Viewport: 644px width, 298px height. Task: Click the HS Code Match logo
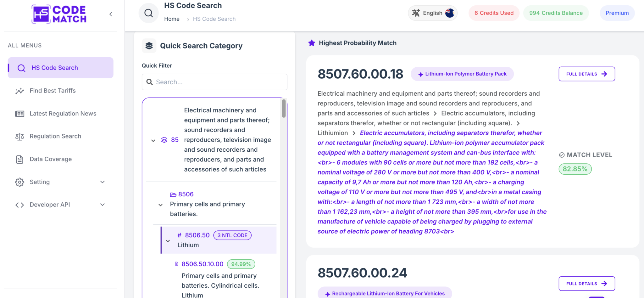pyautogui.click(x=59, y=14)
